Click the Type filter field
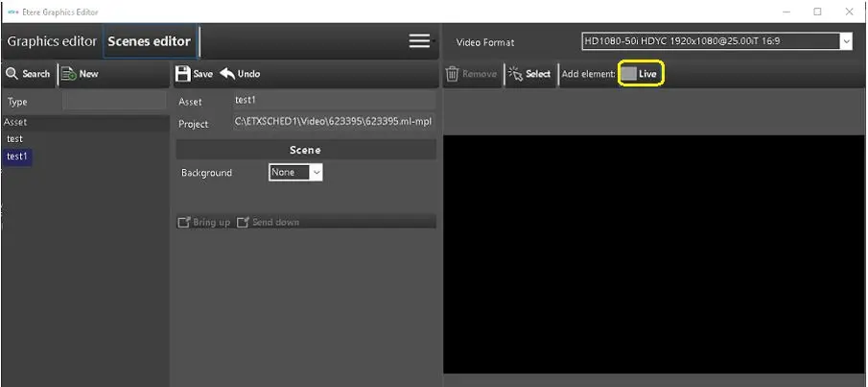Image resolution: width=868 pixels, height=387 pixels. [113, 102]
